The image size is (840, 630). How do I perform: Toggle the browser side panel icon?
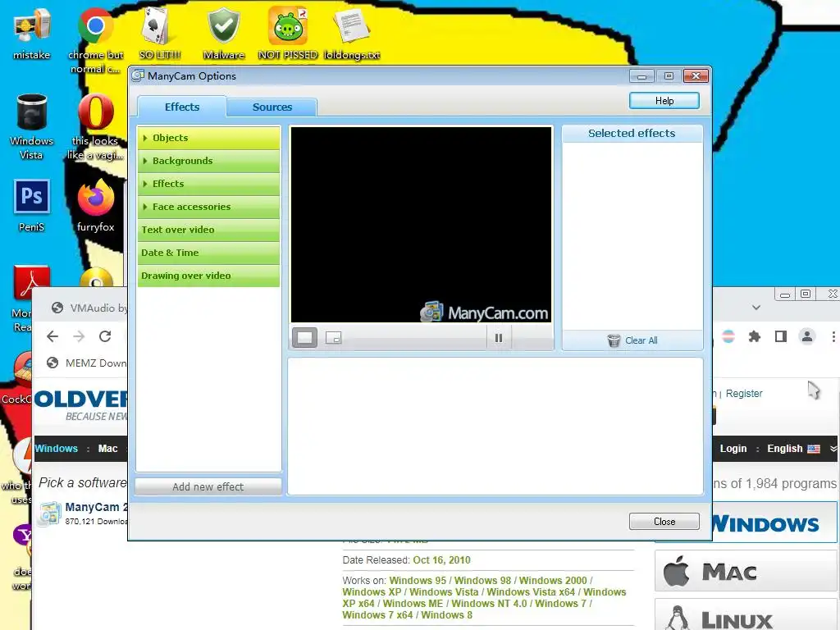(781, 336)
